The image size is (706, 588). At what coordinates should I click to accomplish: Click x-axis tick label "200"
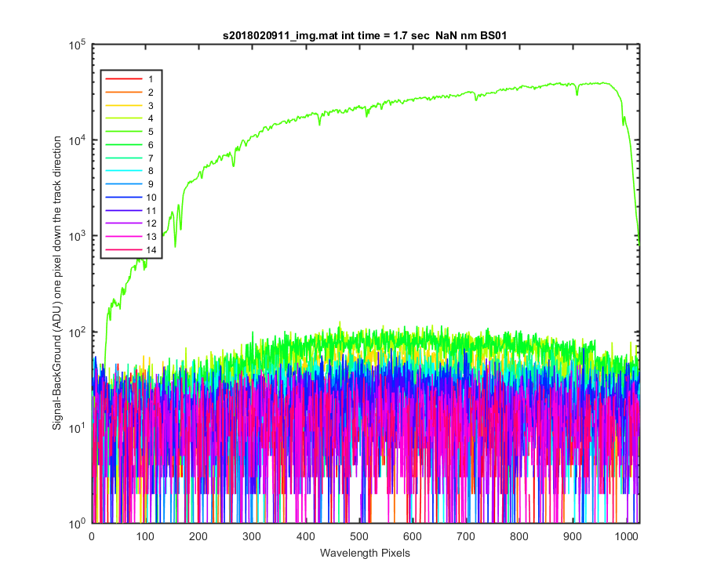(x=198, y=537)
